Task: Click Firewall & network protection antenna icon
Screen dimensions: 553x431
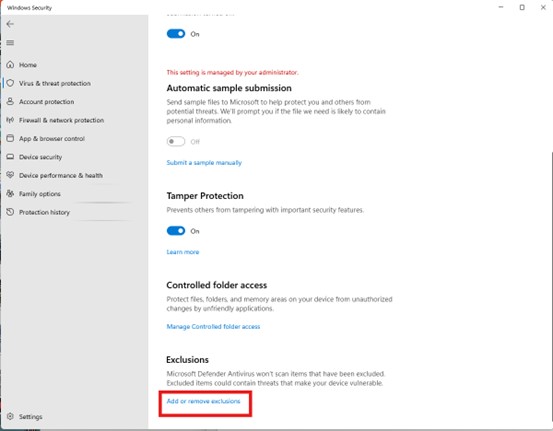Action: (10, 120)
